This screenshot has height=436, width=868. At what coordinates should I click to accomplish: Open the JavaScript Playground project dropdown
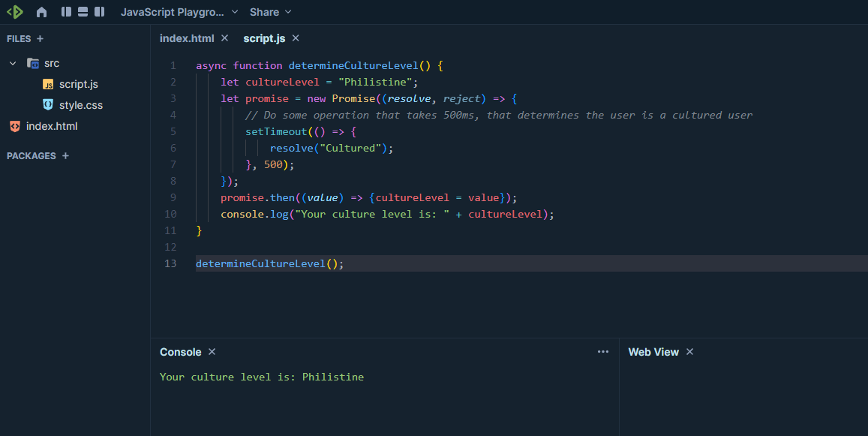tap(179, 12)
